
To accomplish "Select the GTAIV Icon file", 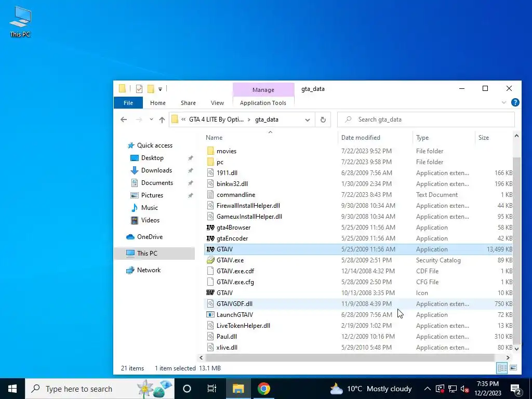I will point(224,293).
